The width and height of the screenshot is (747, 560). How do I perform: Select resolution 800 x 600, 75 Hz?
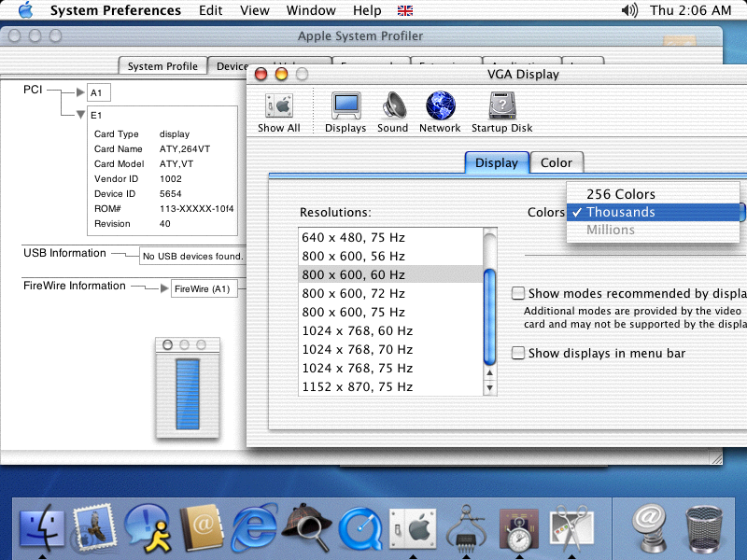[390, 312]
